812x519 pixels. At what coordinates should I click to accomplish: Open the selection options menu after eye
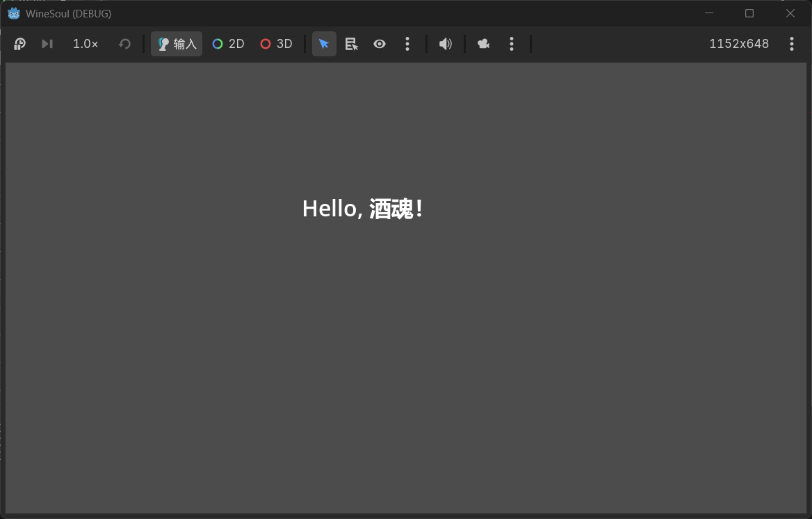[407, 44]
